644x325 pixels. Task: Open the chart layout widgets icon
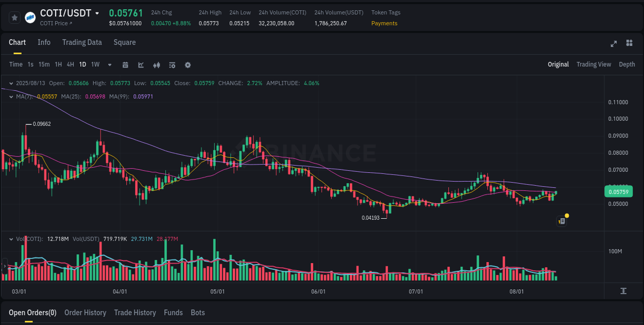tap(629, 44)
